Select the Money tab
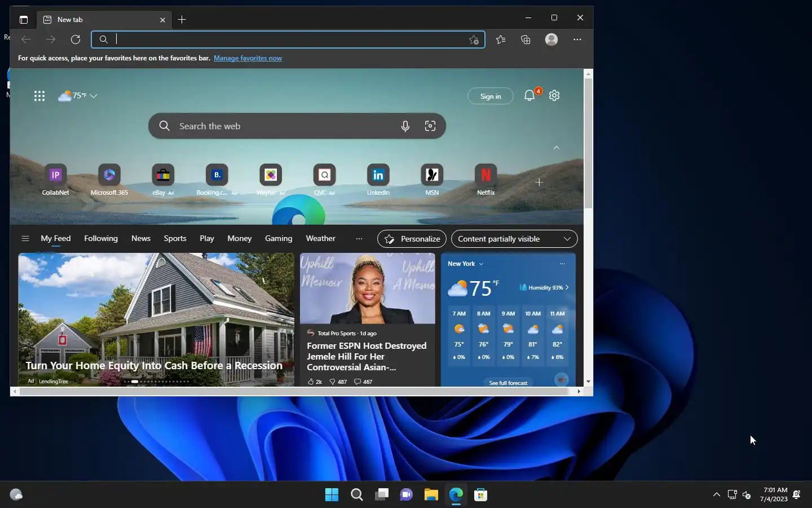 [x=240, y=239]
